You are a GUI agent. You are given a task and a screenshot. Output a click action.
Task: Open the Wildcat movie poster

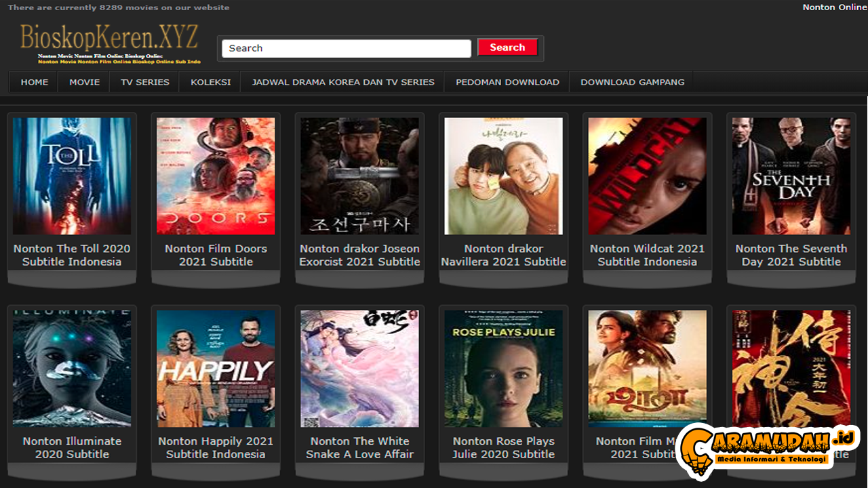[x=647, y=176]
